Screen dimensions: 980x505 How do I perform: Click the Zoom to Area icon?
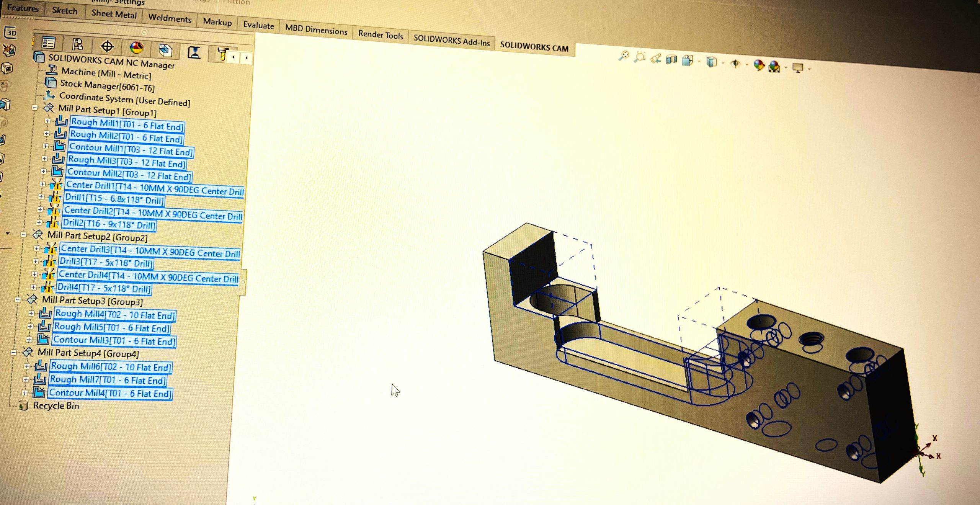tap(639, 57)
